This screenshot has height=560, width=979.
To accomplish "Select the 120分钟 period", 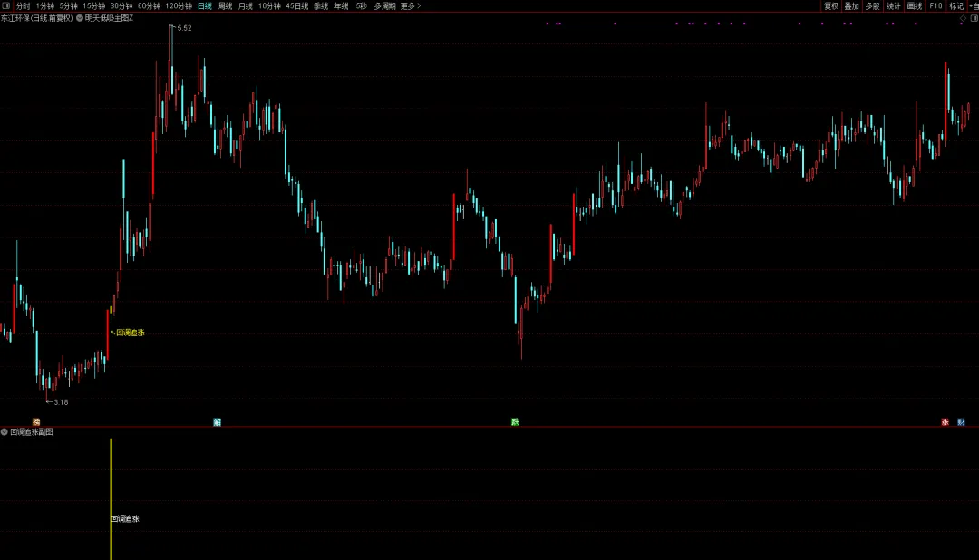I will point(179,5).
